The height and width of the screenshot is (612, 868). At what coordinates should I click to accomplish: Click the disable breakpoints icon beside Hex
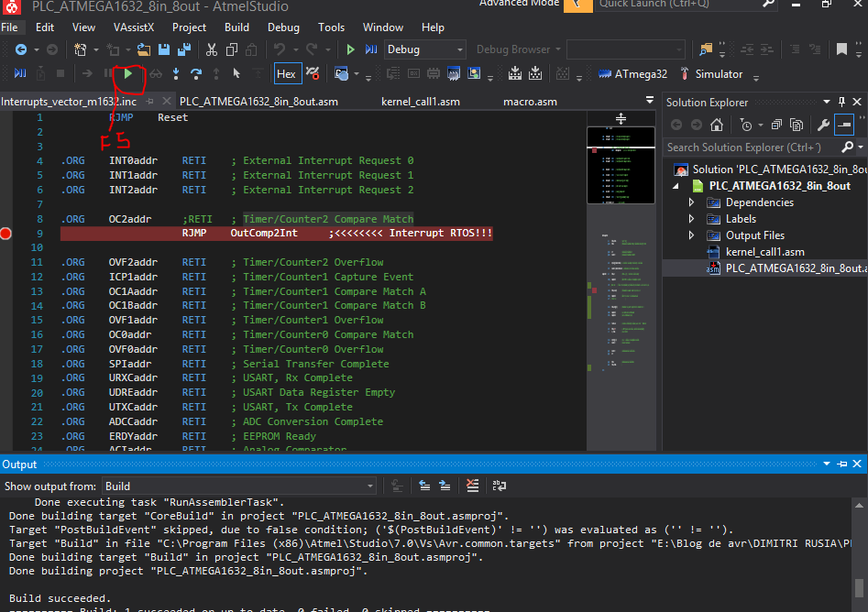[313, 73]
